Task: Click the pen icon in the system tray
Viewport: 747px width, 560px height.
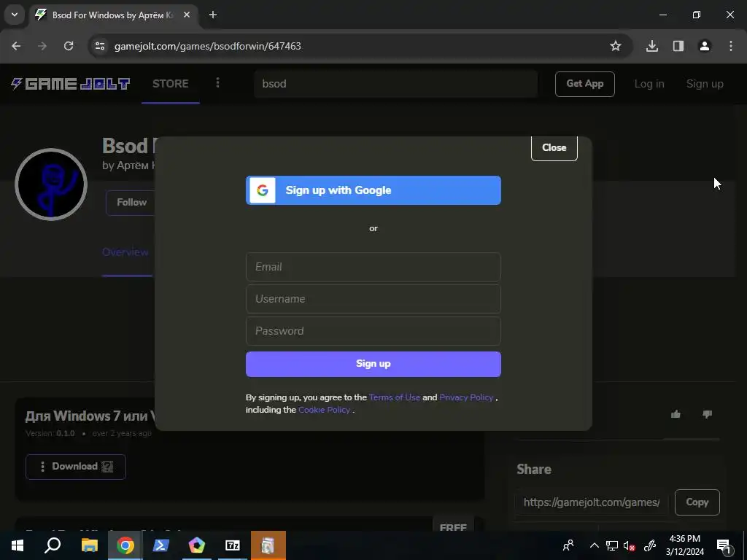Action: pos(650,545)
